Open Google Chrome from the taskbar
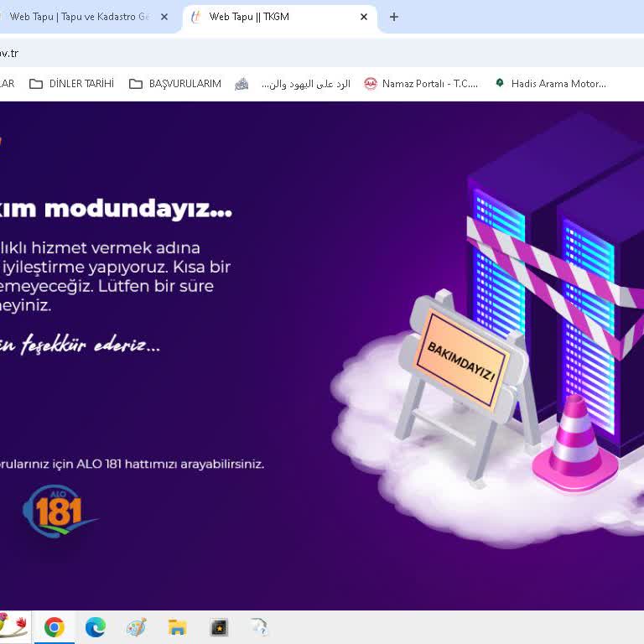The width and height of the screenshot is (644, 644). (55, 627)
